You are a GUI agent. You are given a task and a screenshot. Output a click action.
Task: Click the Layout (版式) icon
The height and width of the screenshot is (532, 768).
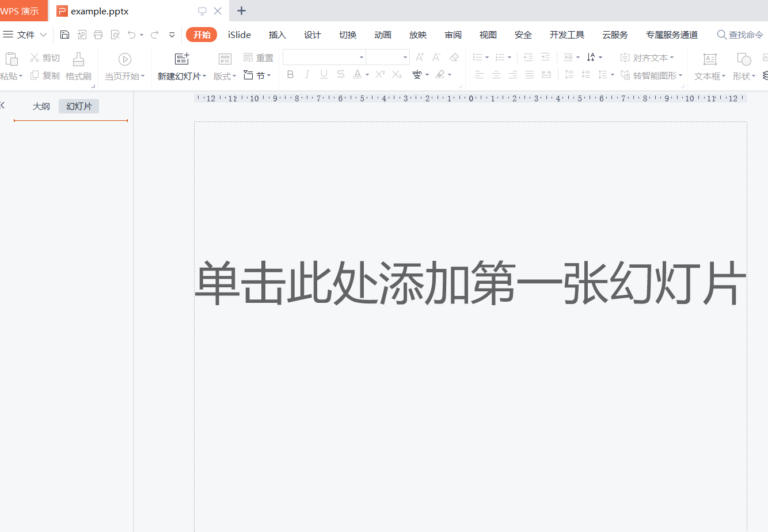pyautogui.click(x=225, y=59)
